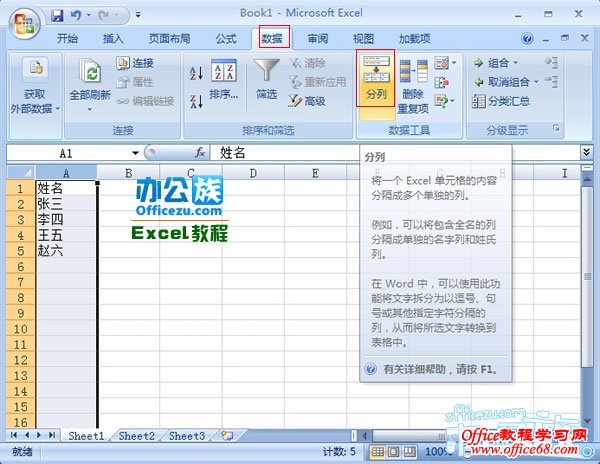Image resolution: width=600 pixels, height=464 pixels.
Task: Go to the first sheet tab arrow
Action: pyautogui.click(x=14, y=435)
